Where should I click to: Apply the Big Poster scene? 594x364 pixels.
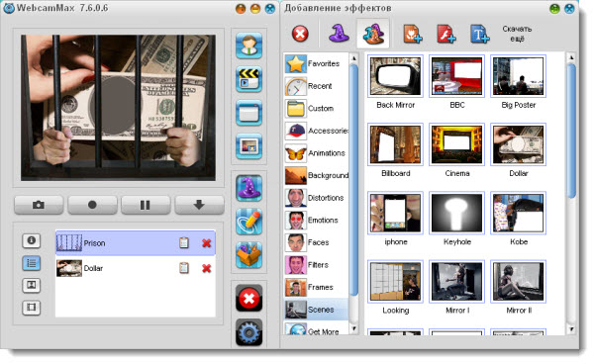518,76
